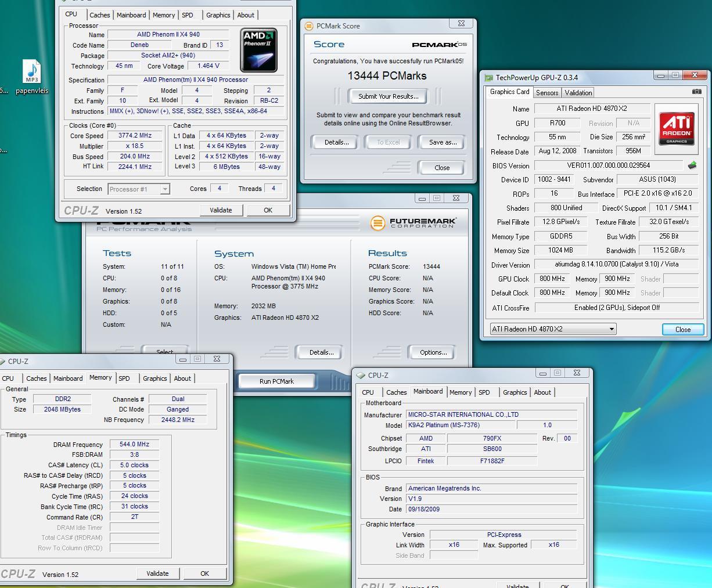Click the Futuremark Corporation logo

(x=413, y=223)
